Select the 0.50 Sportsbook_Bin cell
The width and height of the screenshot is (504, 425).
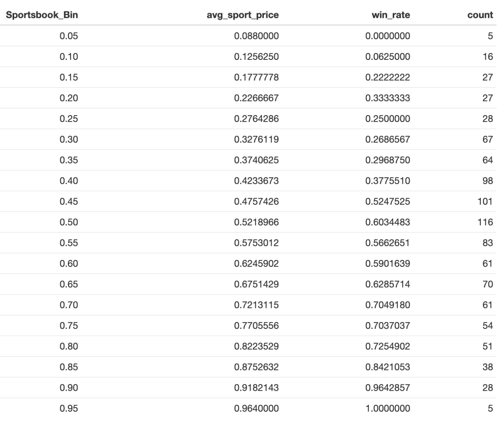[x=69, y=222]
